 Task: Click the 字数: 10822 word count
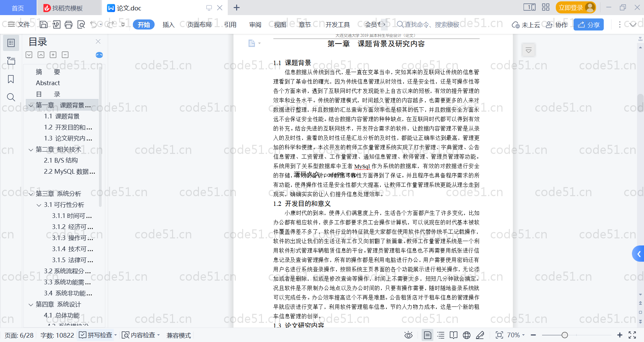pyautogui.click(x=57, y=335)
